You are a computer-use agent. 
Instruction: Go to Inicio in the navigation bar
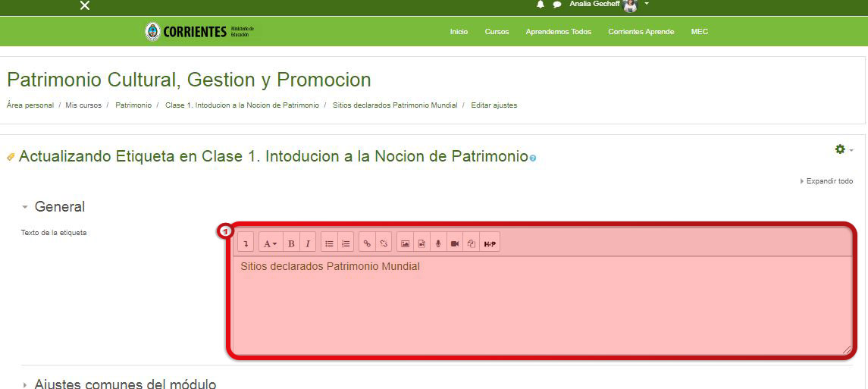pos(459,32)
